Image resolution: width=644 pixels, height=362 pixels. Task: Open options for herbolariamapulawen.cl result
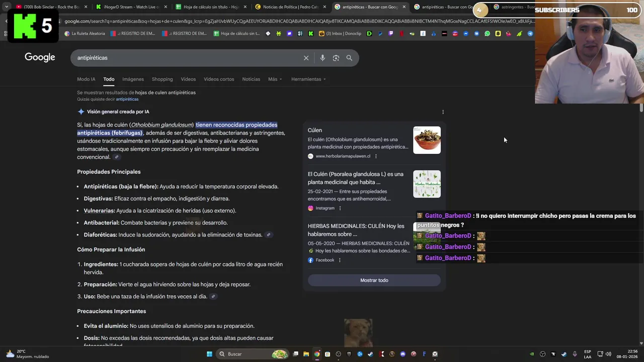(376, 156)
